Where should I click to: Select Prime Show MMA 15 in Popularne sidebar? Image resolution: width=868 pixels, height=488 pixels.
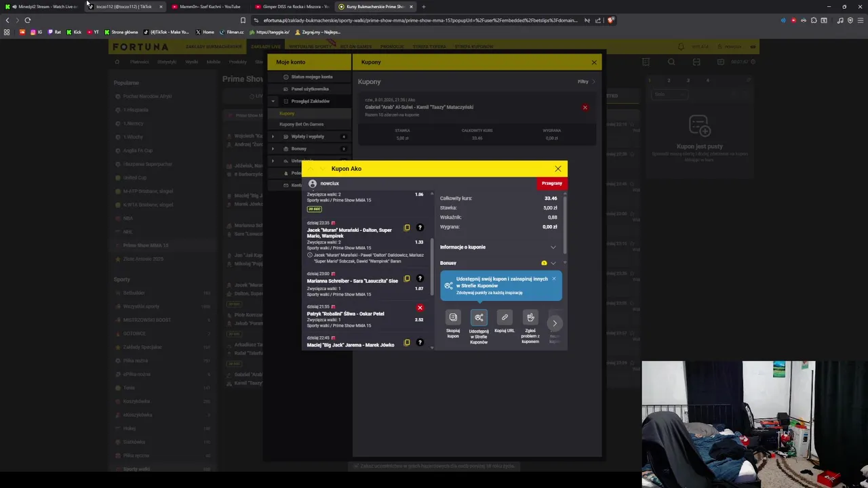(146, 245)
